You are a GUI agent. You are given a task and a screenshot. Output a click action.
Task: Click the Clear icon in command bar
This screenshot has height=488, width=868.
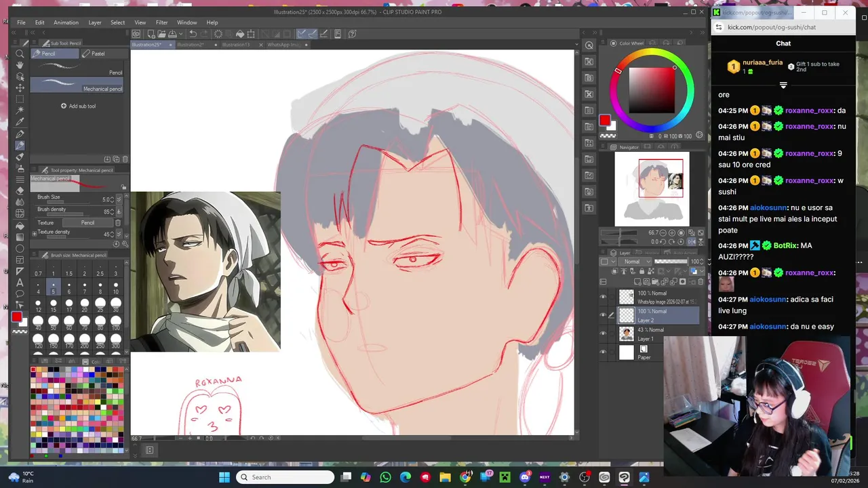(218, 34)
